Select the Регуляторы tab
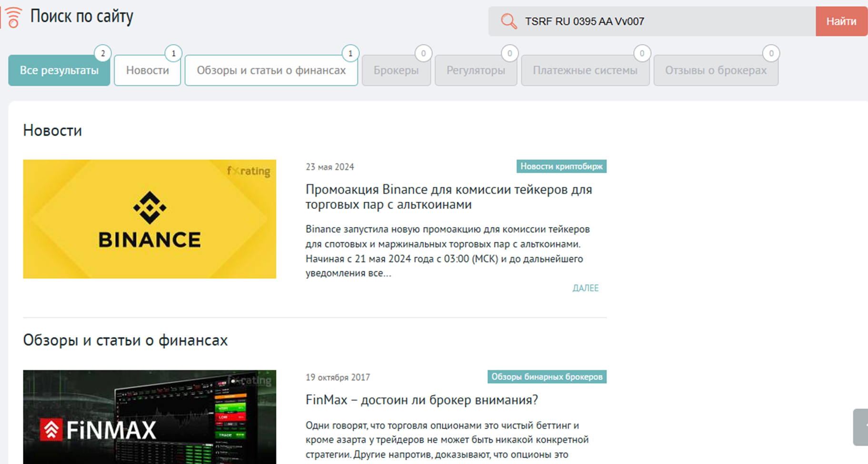Image resolution: width=868 pixels, height=464 pixels. coord(476,70)
